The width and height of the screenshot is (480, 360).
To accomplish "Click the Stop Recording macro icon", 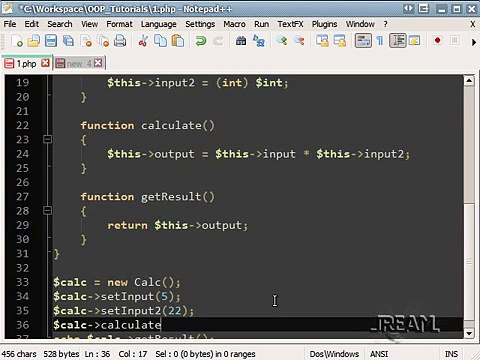I will pos(455,41).
